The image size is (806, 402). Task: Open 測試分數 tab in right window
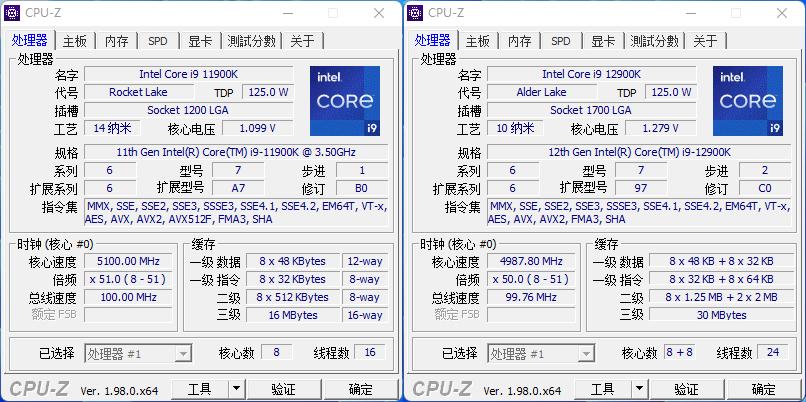(x=654, y=41)
